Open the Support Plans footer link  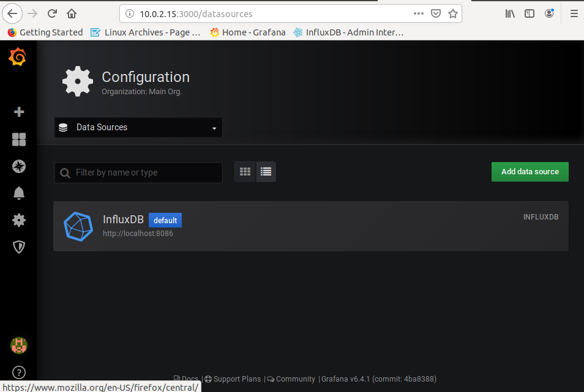pos(233,379)
